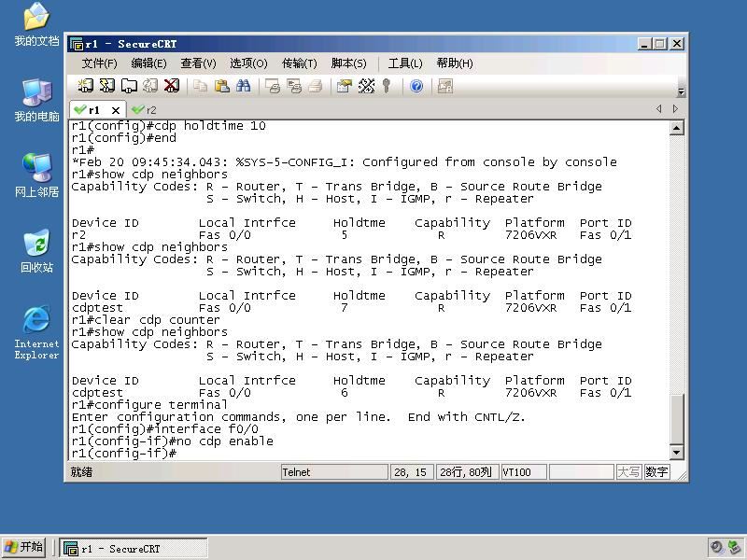
Task: Click the Print Selection icon
Action: (x=294, y=86)
